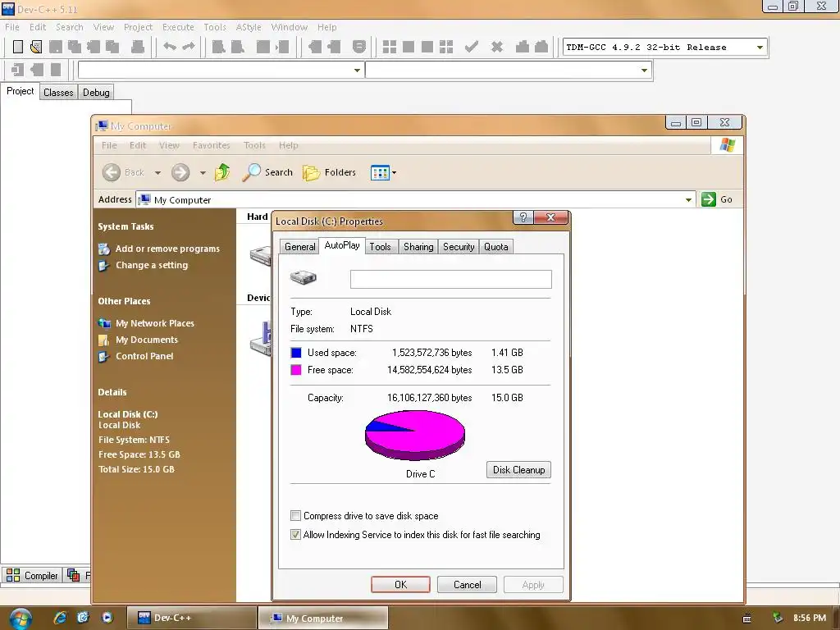Click the New file icon in Dev-C++ toolbar
840x630 pixels.
click(x=18, y=47)
